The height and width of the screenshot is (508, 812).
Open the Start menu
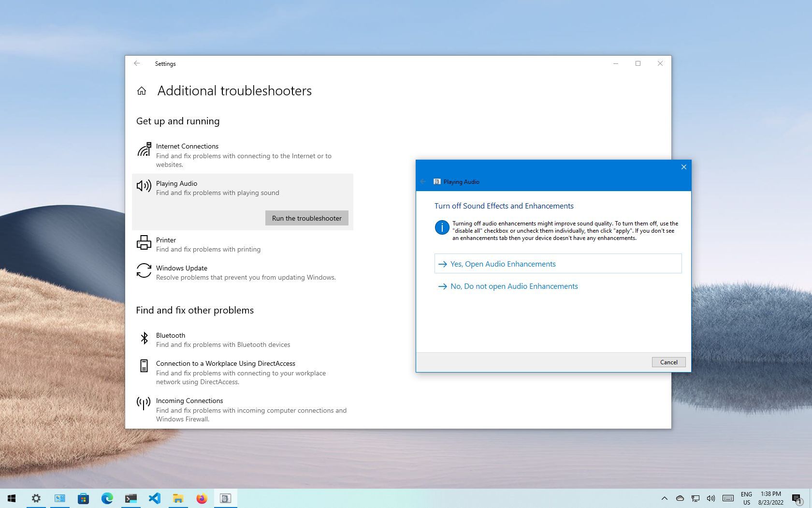tap(11, 498)
